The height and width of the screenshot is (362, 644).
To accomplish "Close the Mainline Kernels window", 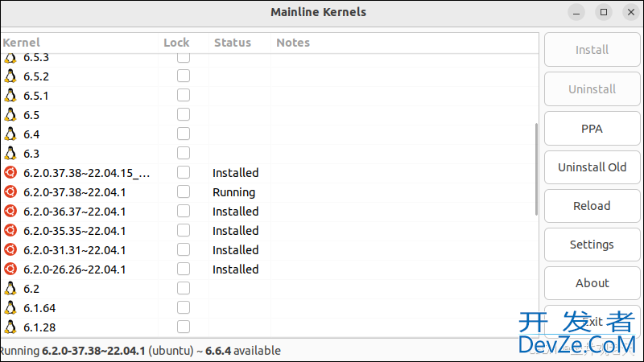I will [x=631, y=12].
